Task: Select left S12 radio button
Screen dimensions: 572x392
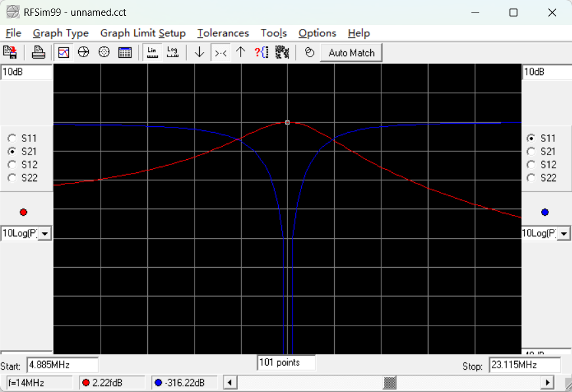Action: click(x=12, y=164)
